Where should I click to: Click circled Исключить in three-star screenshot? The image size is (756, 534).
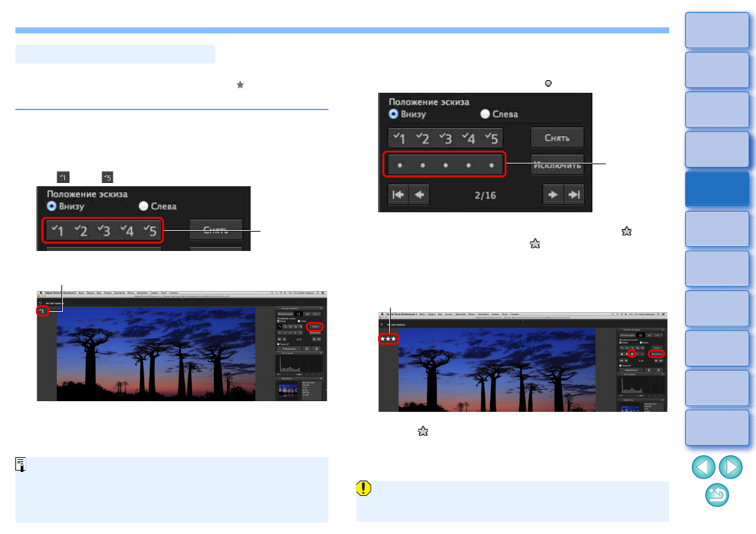pos(657,354)
